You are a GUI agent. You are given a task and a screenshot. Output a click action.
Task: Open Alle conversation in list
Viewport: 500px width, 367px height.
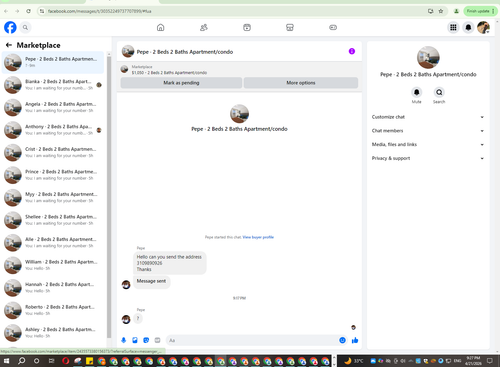[53, 242]
